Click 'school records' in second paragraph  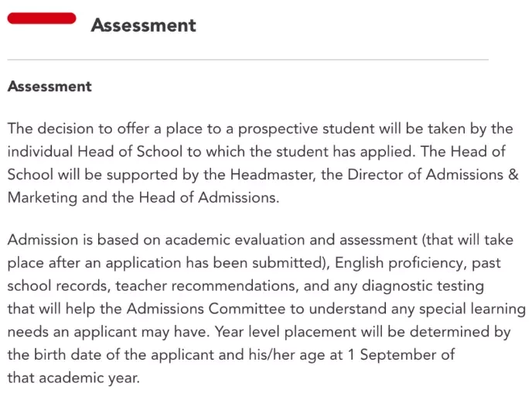(x=57, y=286)
